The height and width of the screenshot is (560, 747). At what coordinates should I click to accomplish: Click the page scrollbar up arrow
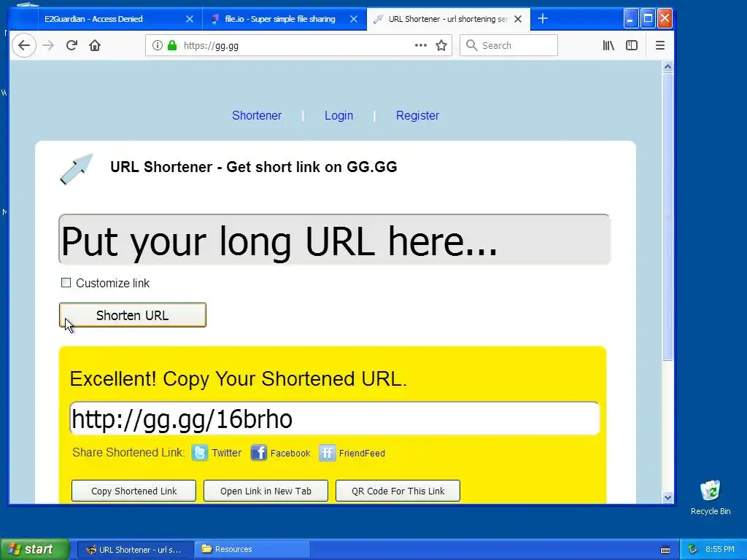tap(667, 67)
